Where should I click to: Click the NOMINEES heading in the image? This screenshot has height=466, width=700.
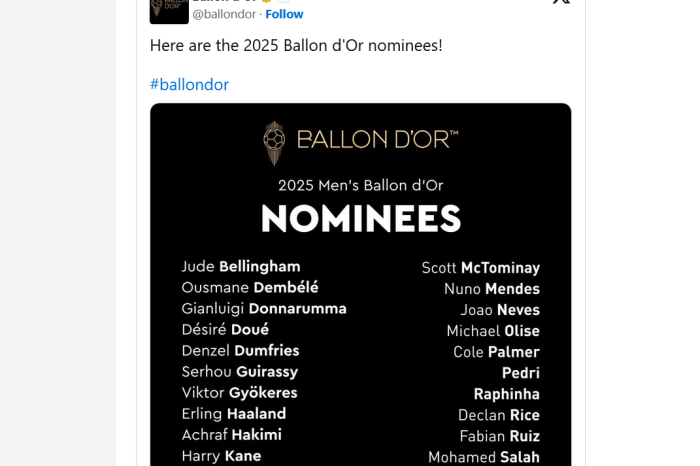(361, 218)
